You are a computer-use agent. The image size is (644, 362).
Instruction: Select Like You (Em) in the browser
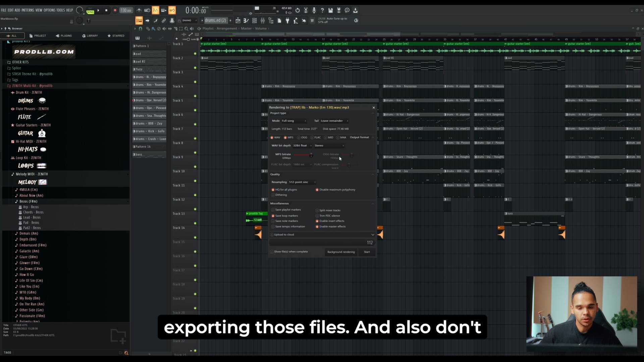(29, 287)
